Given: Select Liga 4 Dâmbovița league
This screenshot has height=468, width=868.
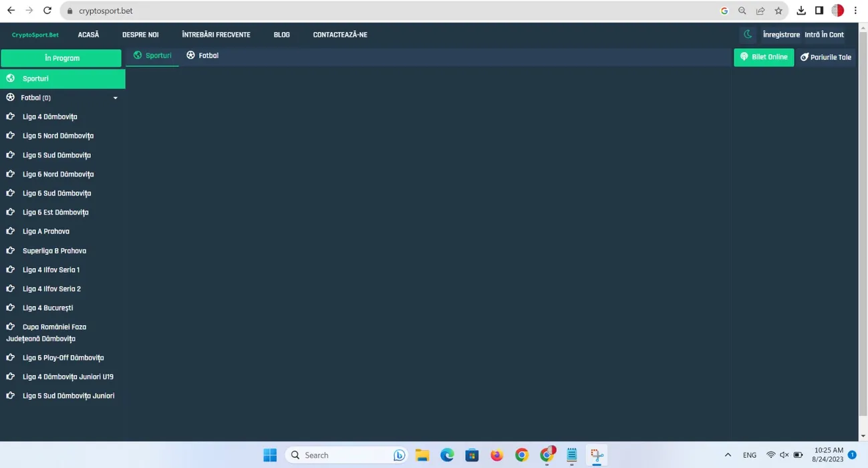Looking at the screenshot, I should [x=49, y=117].
